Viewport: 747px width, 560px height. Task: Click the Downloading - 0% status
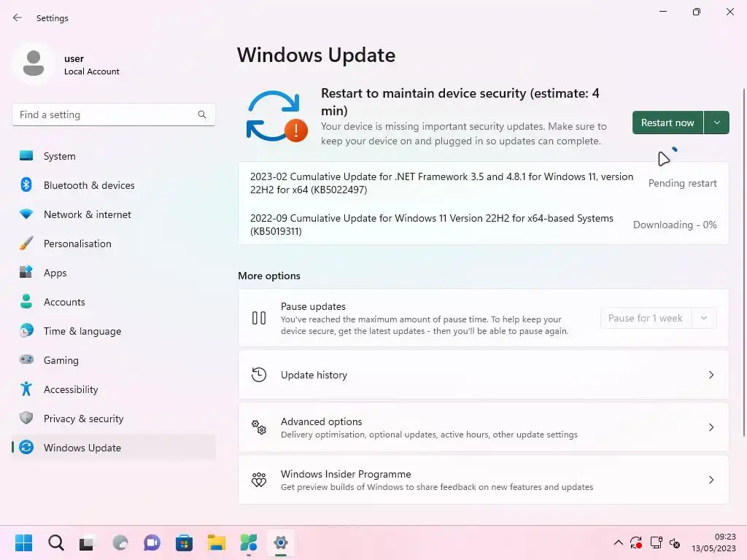point(675,225)
